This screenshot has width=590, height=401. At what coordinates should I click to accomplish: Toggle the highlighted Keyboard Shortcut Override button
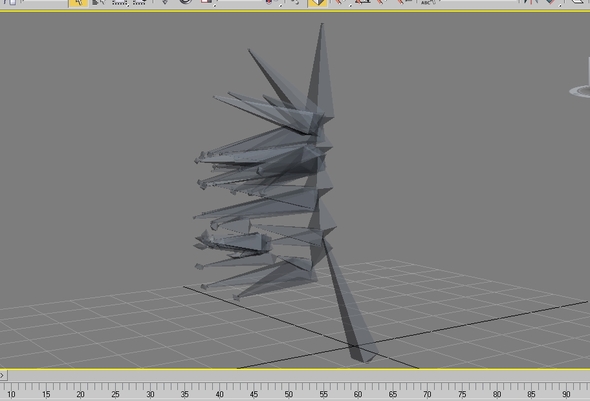[317, 3]
